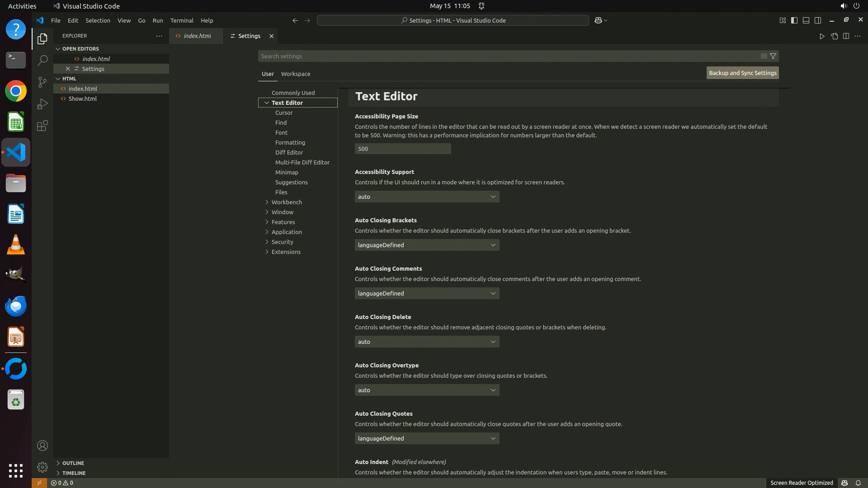The image size is (868, 488).
Task: Click the Backup and Sync Settings button
Action: click(742, 73)
